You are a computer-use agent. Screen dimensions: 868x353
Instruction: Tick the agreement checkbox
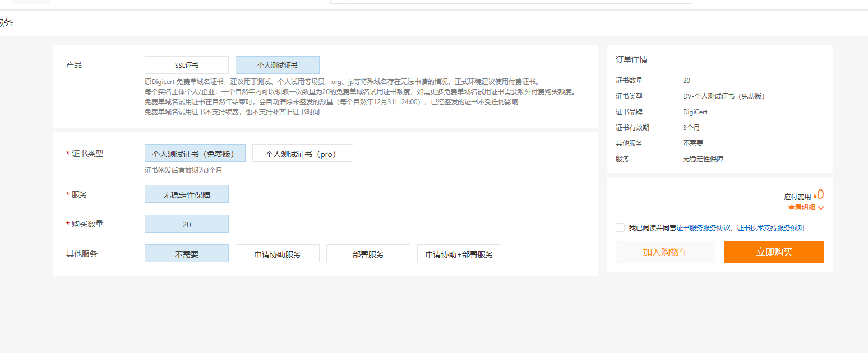[620, 227]
